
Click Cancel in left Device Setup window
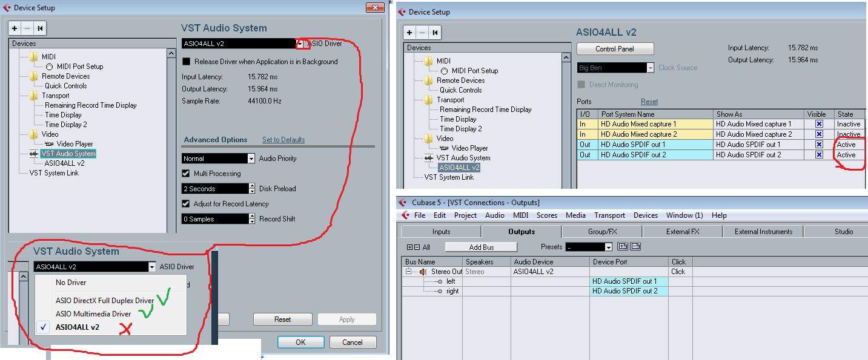pyautogui.click(x=353, y=342)
